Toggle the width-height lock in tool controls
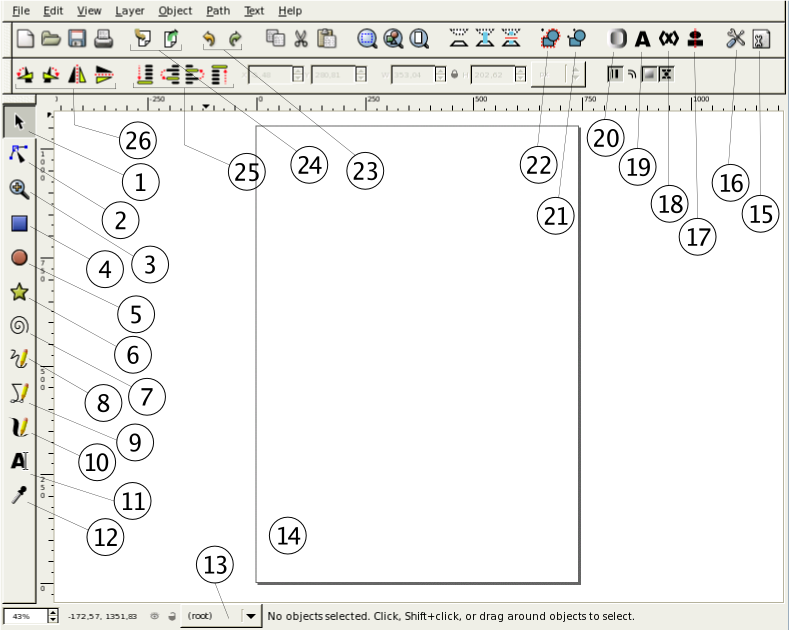789x630 pixels. 455,74
